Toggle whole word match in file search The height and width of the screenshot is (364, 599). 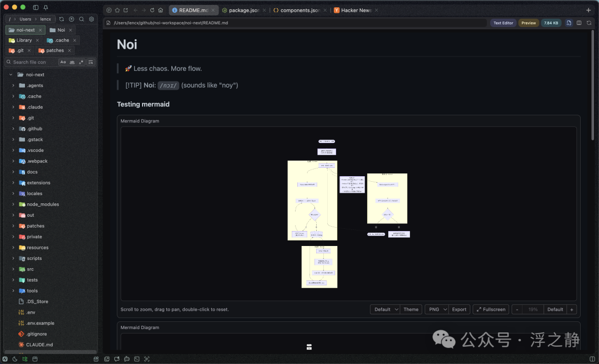72,62
